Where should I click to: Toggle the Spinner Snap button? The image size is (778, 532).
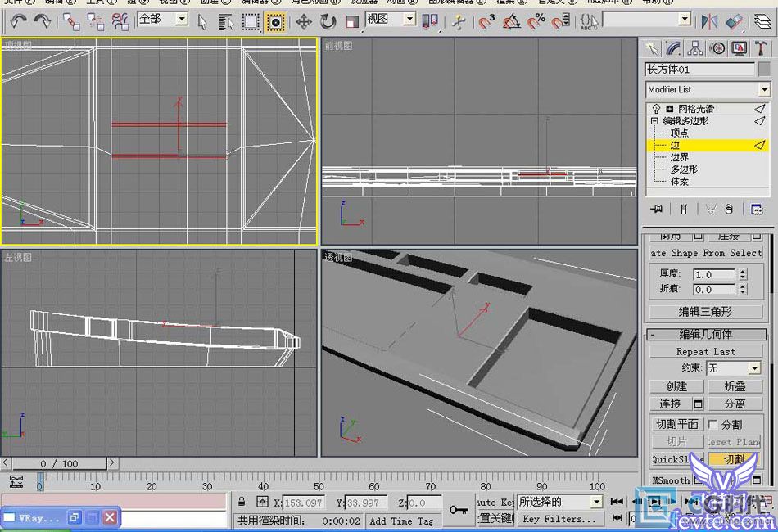[561, 22]
